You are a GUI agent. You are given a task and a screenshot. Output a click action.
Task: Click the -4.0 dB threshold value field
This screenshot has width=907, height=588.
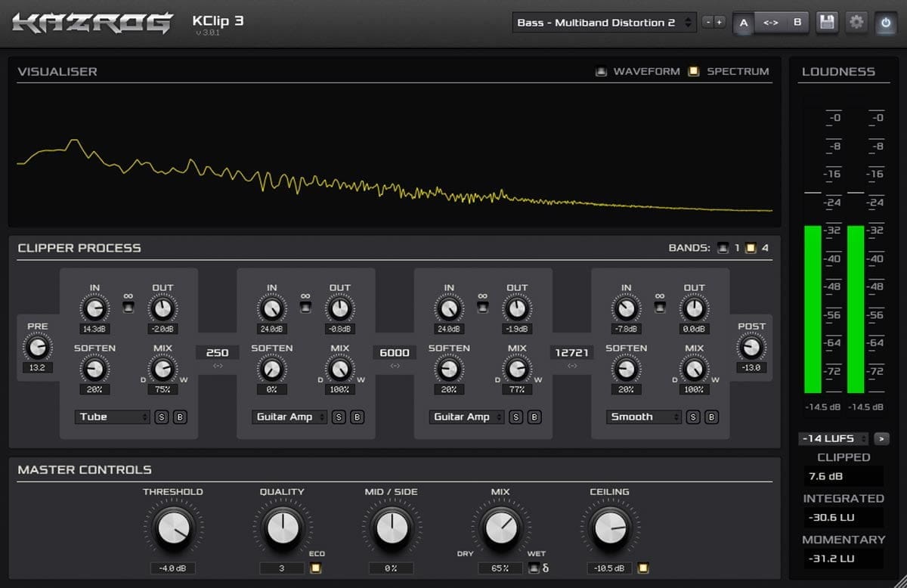pyautogui.click(x=173, y=568)
